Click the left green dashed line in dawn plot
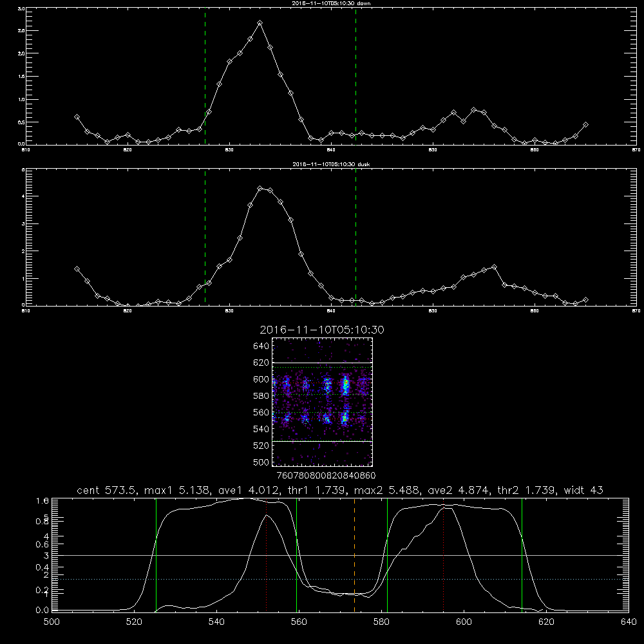 (x=205, y=76)
